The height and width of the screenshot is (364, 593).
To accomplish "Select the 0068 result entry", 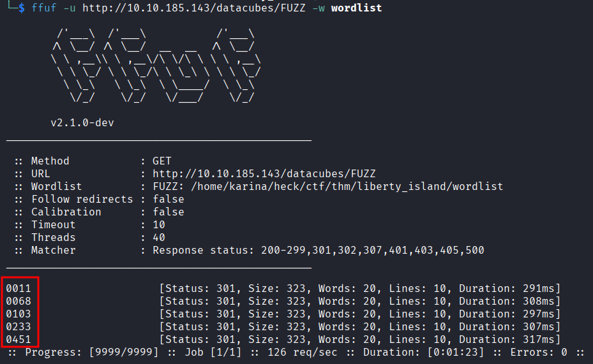I will [18, 302].
